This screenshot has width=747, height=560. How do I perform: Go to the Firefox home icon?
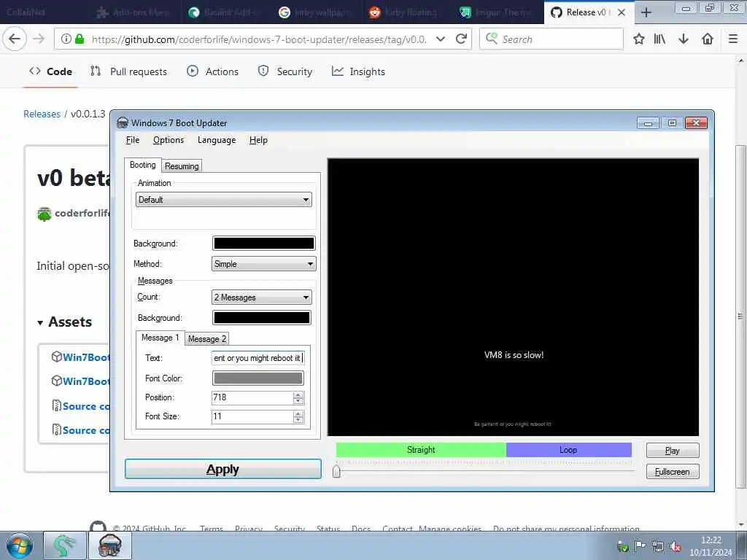click(x=708, y=39)
